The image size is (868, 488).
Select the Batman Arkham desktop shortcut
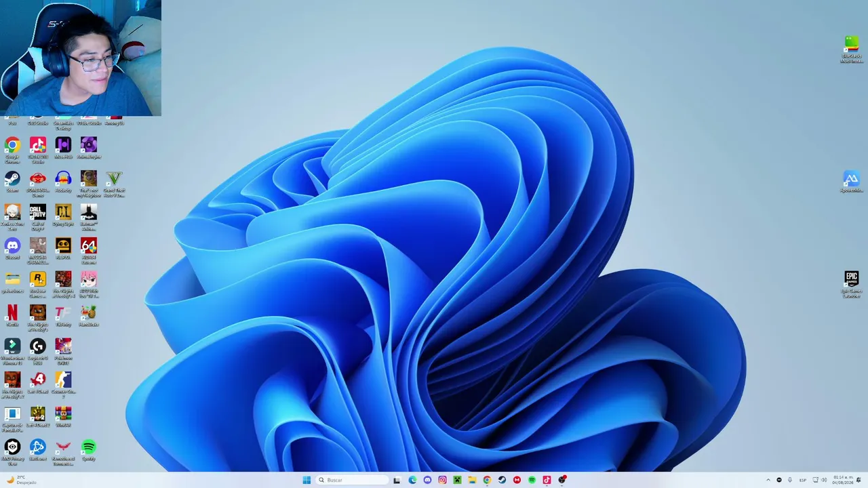(x=89, y=216)
